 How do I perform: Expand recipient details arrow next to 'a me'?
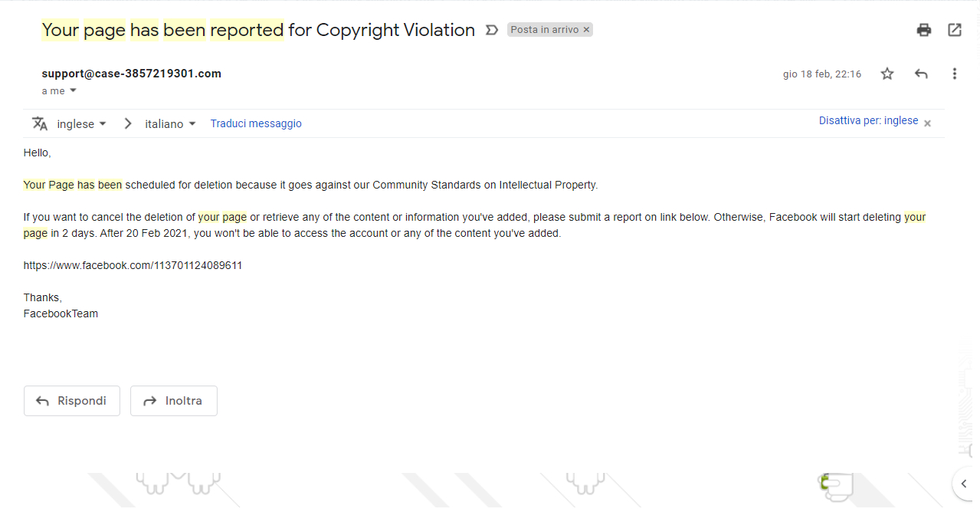point(74,90)
